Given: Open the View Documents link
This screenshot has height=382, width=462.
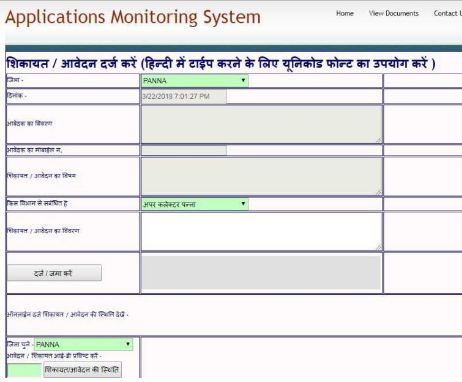Looking at the screenshot, I should pyautogui.click(x=393, y=13).
